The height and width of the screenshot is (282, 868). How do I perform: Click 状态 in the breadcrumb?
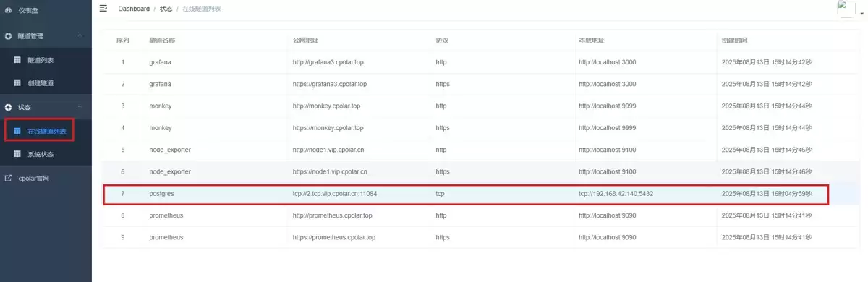[x=166, y=9]
